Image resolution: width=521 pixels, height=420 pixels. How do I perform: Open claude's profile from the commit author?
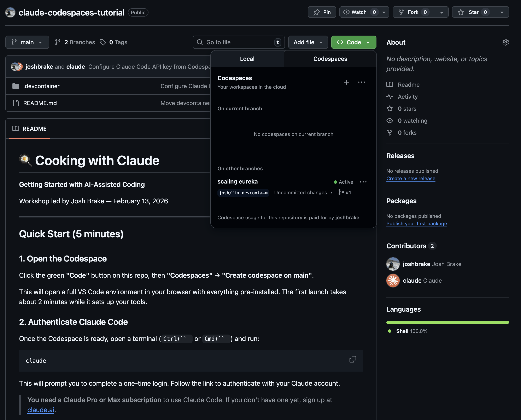[x=76, y=67]
